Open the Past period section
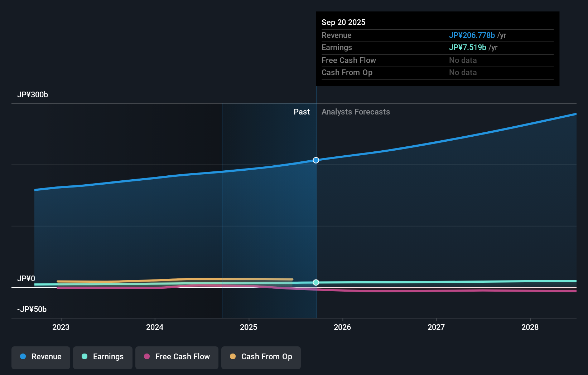 point(302,112)
